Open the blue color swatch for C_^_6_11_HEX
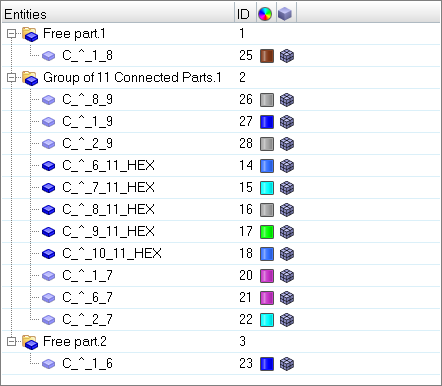Image resolution: width=442 pixels, height=386 pixels. pyautogui.click(x=267, y=166)
